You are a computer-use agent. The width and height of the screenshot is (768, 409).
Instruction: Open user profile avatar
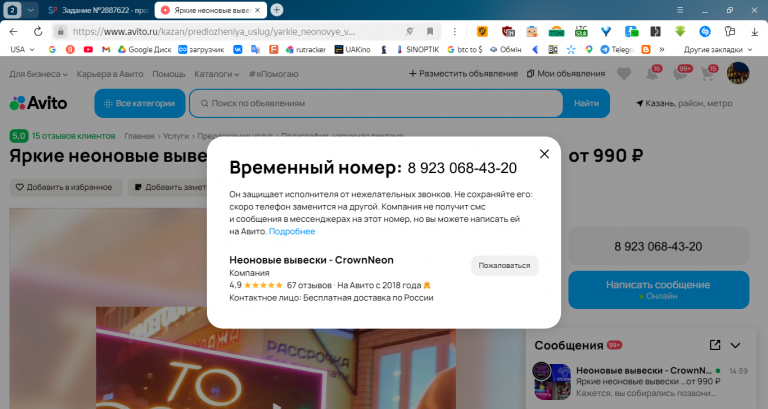[x=738, y=73]
